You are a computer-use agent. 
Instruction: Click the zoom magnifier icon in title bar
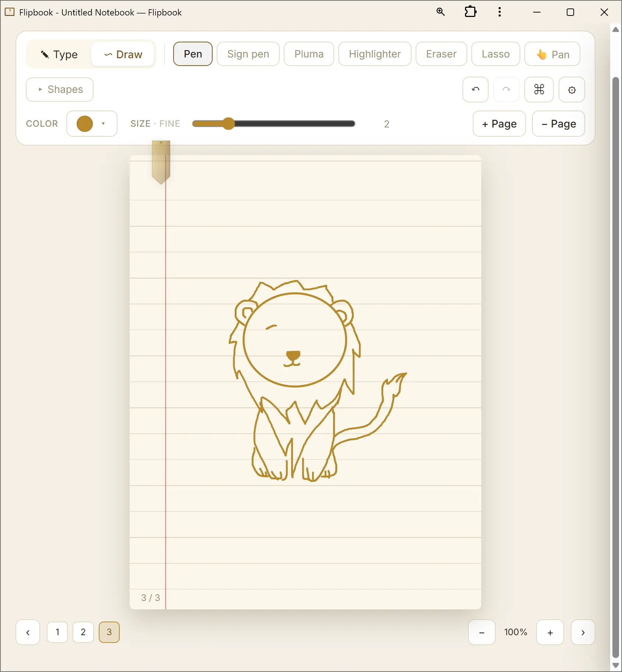coord(440,12)
